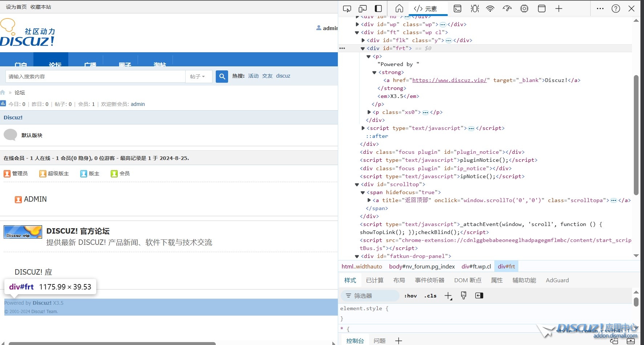Click the forum statistics chart icon
Image resolution: width=644 pixels, height=345 pixels.
3,104
